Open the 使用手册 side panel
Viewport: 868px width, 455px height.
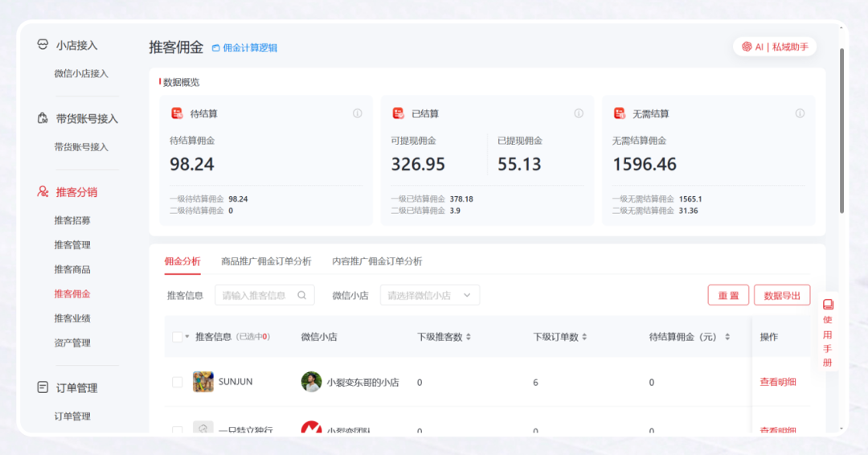click(x=828, y=332)
